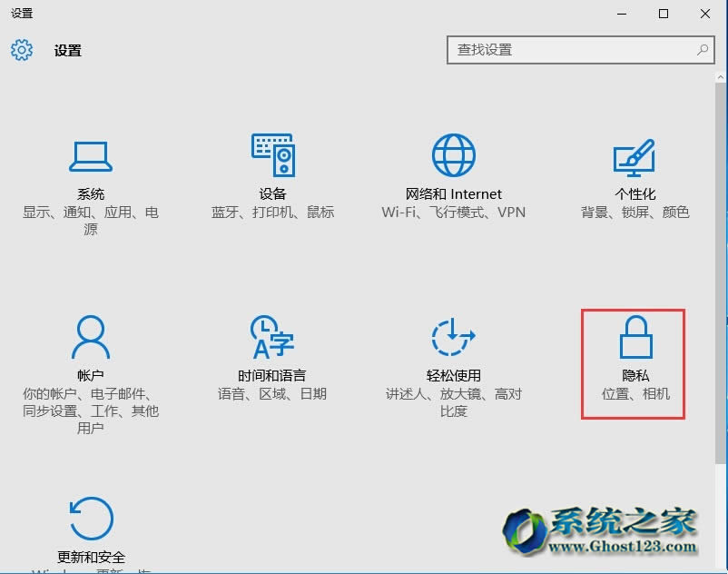The width and height of the screenshot is (728, 574).
Task: Click the 蓝牙、打印机、鼠标 description text
Action: point(271,213)
